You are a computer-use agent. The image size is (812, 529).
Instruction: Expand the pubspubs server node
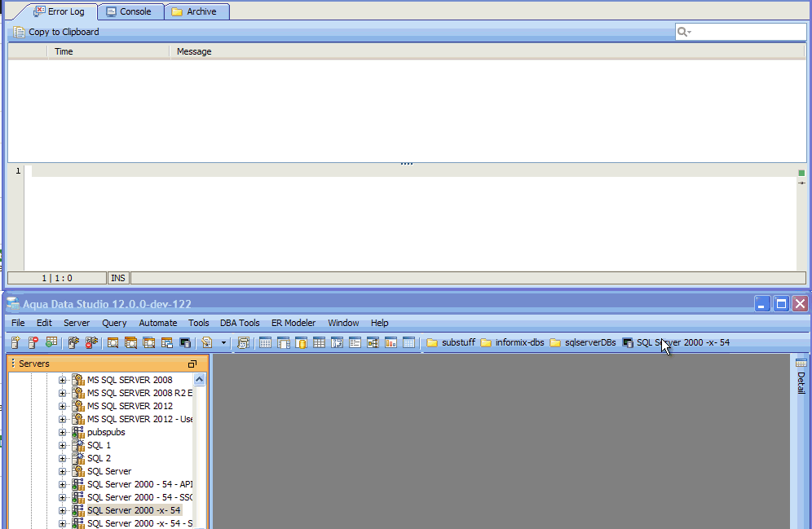pyautogui.click(x=62, y=432)
